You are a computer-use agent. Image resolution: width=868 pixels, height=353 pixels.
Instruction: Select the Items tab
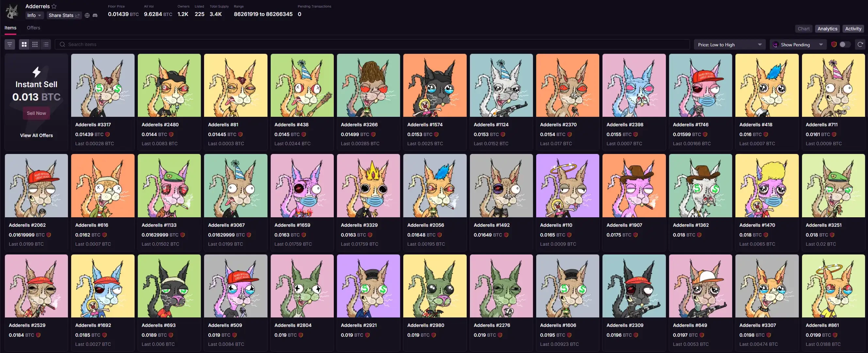pos(10,28)
